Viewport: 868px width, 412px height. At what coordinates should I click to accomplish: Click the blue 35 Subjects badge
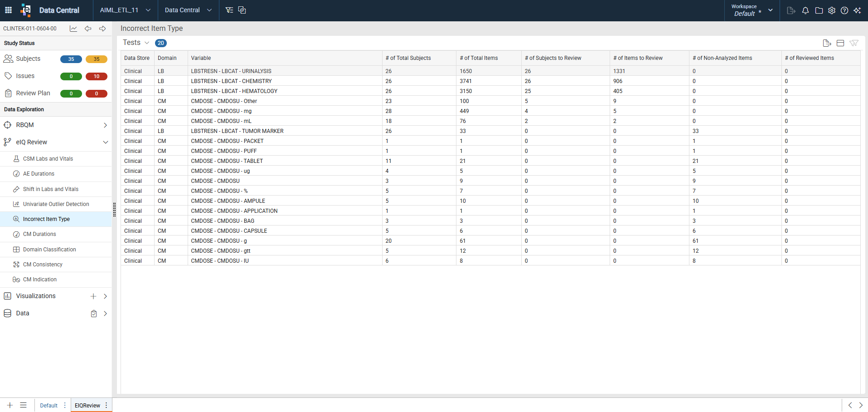coord(71,59)
